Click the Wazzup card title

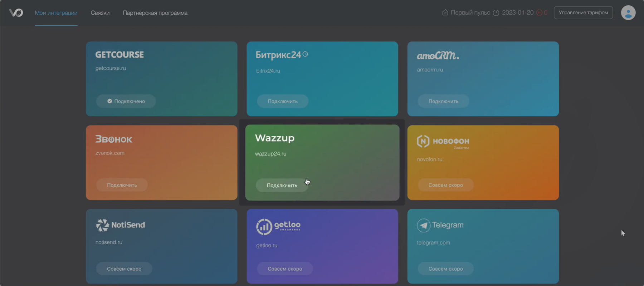(x=275, y=138)
